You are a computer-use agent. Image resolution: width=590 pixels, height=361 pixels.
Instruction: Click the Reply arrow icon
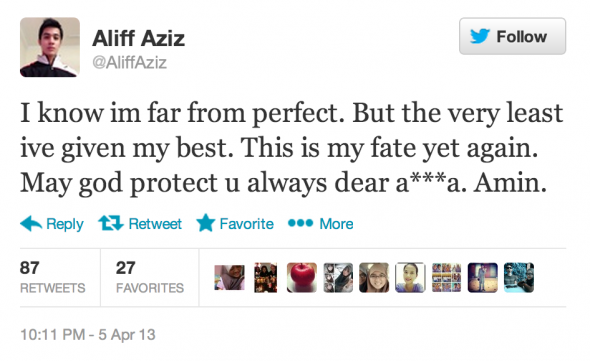[x=31, y=224]
